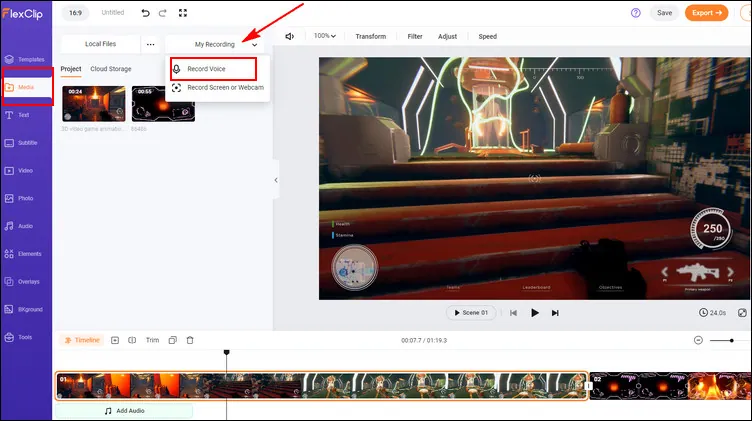The height and width of the screenshot is (421, 752).
Task: Open the Text sidebar section
Action: click(17, 115)
